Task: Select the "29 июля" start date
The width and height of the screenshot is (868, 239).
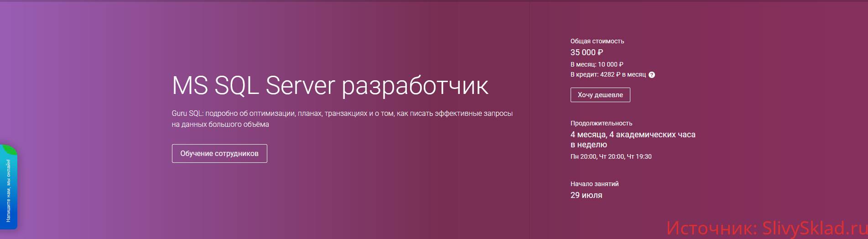Action: coord(586,195)
